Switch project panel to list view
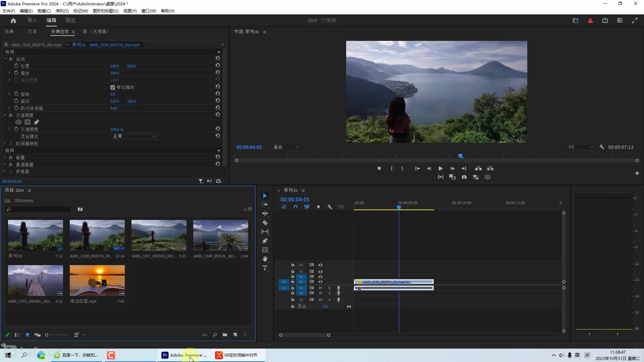This screenshot has height=362, width=644. (x=17, y=335)
